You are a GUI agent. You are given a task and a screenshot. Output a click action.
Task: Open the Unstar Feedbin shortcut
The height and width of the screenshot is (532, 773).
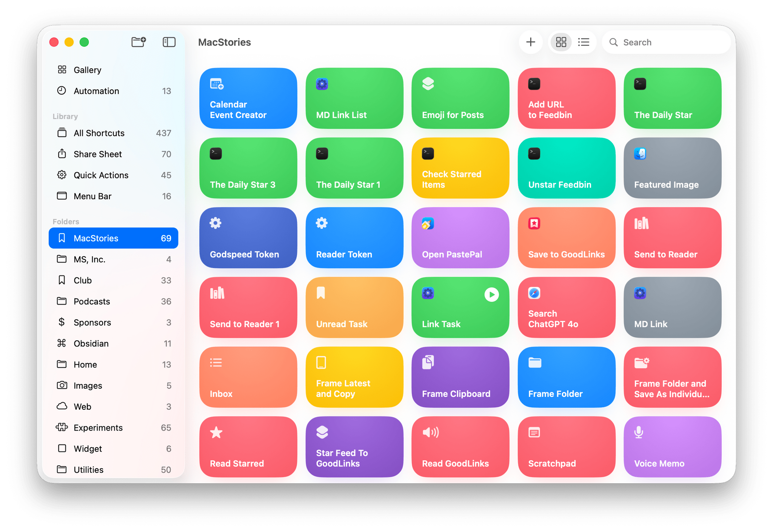click(567, 168)
